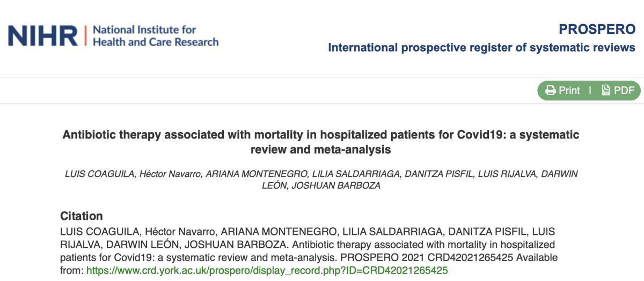
Task: Click the orange divider in NIHR logo
Action: (x=85, y=35)
